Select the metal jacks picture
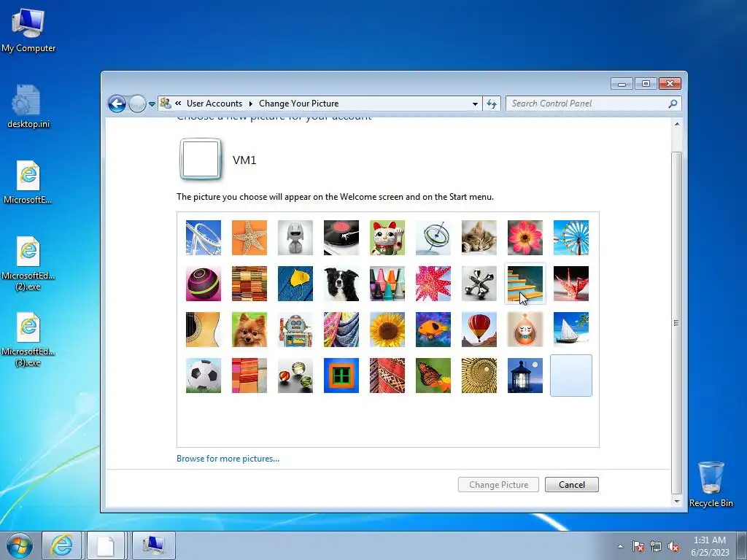This screenshot has height=560, width=747. click(x=479, y=284)
